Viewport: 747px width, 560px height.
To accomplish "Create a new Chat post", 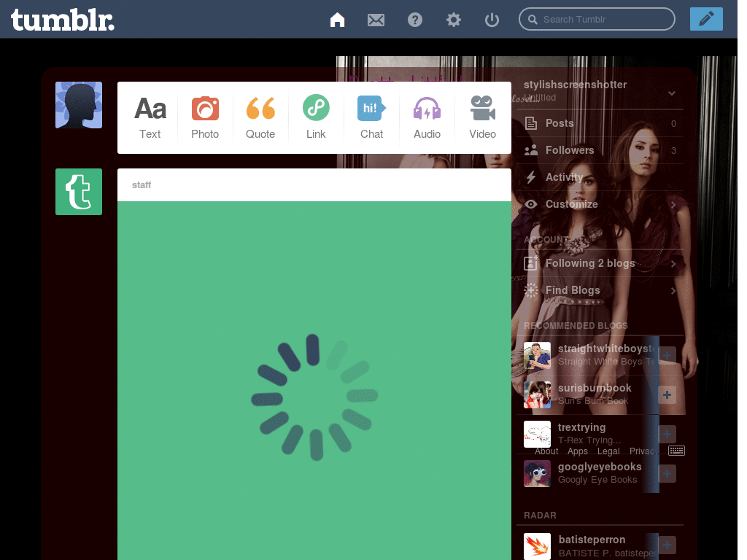I will pyautogui.click(x=371, y=117).
